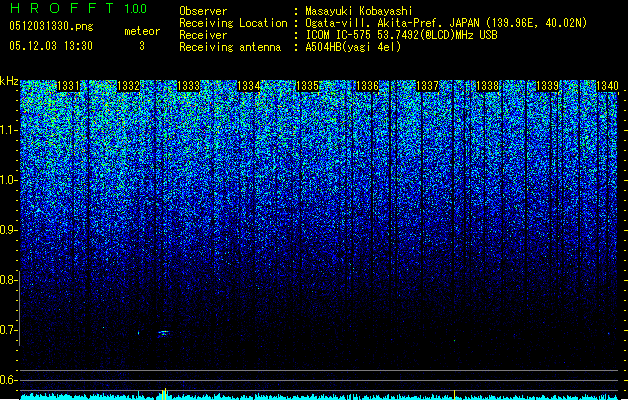The width and height of the screenshot is (629, 400).
Task: Click the kHz axis unit label
Action: click(x=9, y=81)
